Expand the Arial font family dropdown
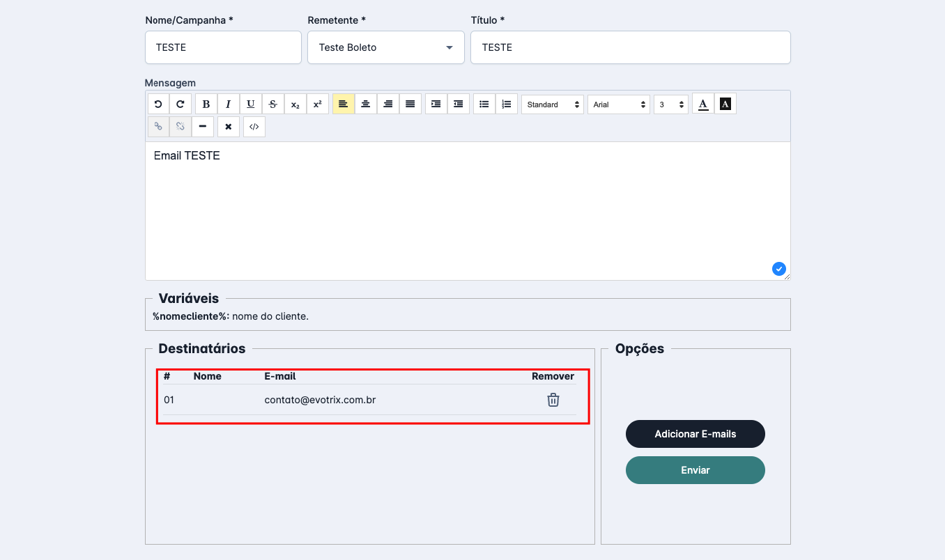The height and width of the screenshot is (560, 945). (618, 104)
